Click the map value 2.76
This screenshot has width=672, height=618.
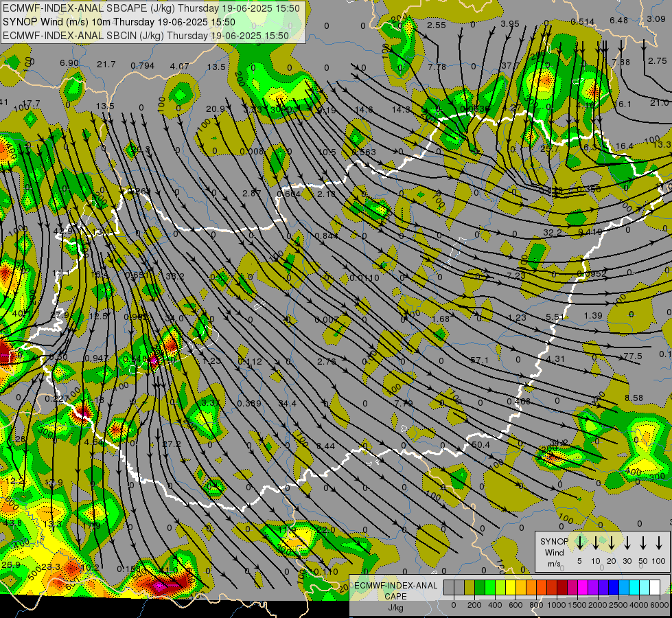[327, 362]
